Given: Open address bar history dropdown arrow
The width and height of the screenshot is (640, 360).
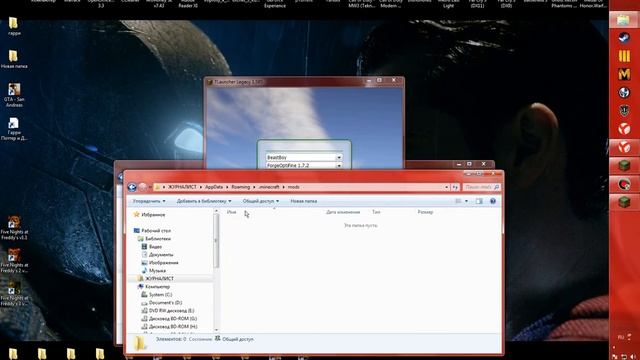Looking at the screenshot, I should [x=447, y=187].
